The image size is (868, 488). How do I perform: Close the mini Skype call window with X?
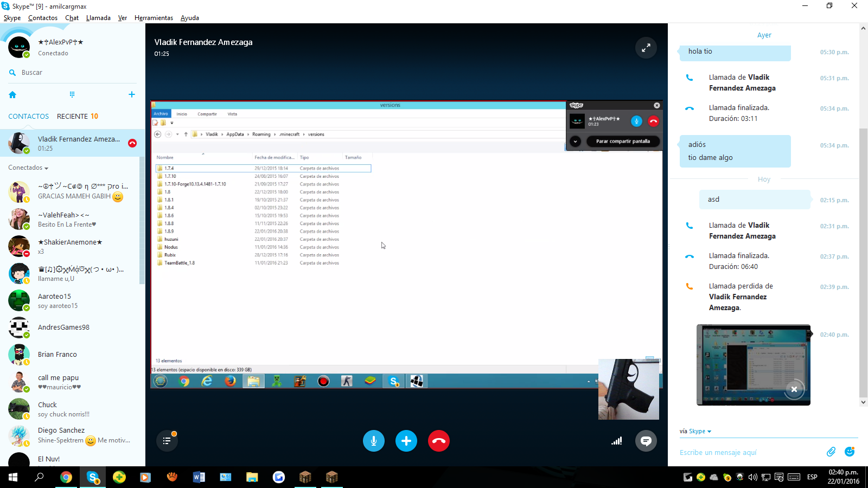tap(657, 105)
